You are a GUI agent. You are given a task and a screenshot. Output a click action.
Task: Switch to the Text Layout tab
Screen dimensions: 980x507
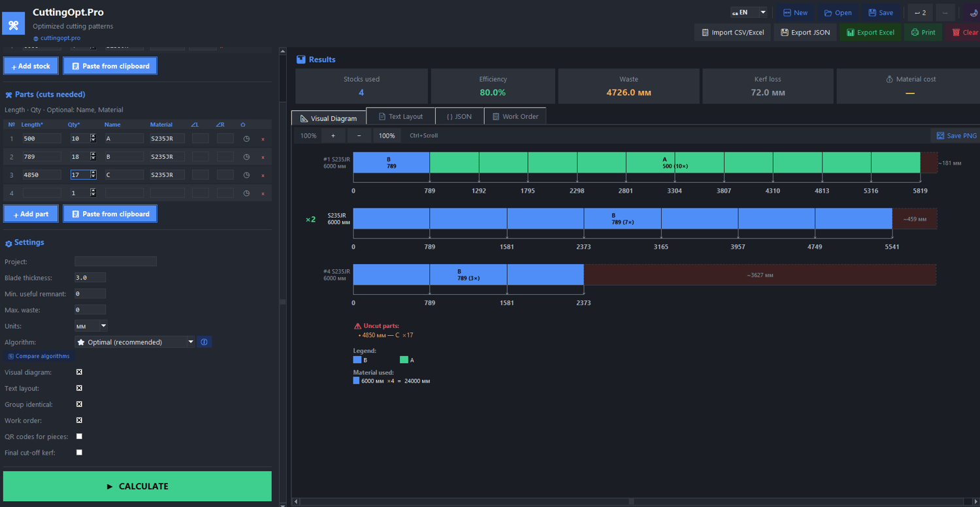pos(400,116)
